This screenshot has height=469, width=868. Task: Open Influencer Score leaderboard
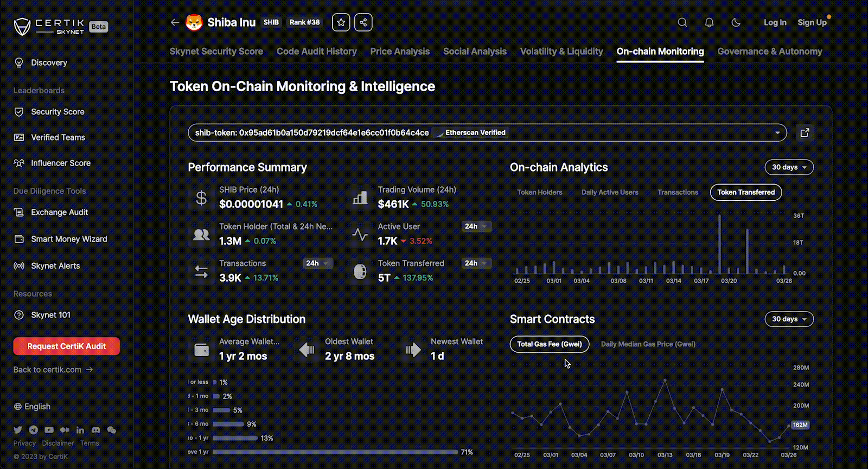coord(52,163)
